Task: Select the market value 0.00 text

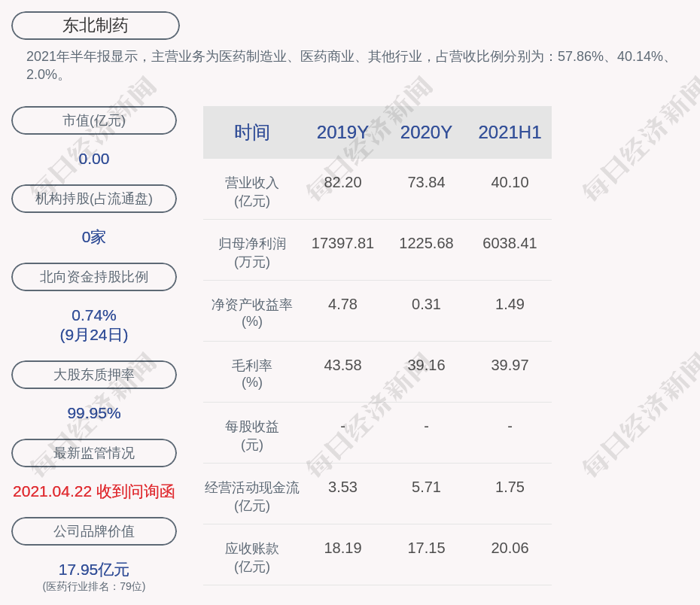Action: [94, 159]
